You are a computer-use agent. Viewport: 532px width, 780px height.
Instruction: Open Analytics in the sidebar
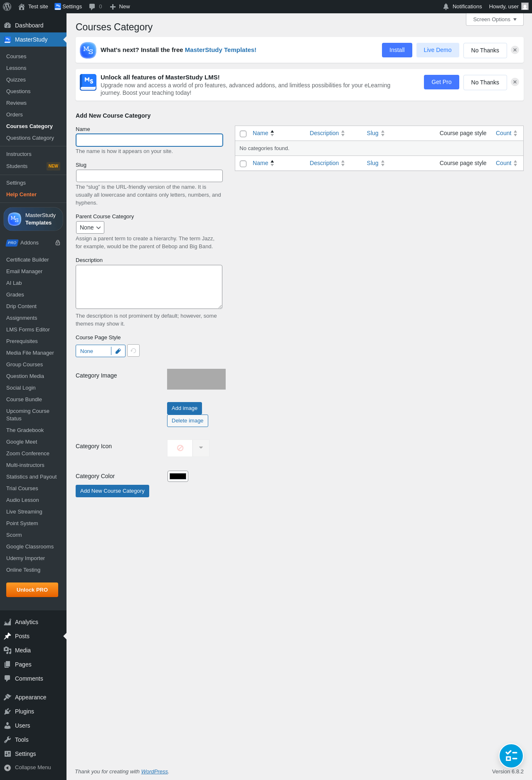tap(33, 622)
